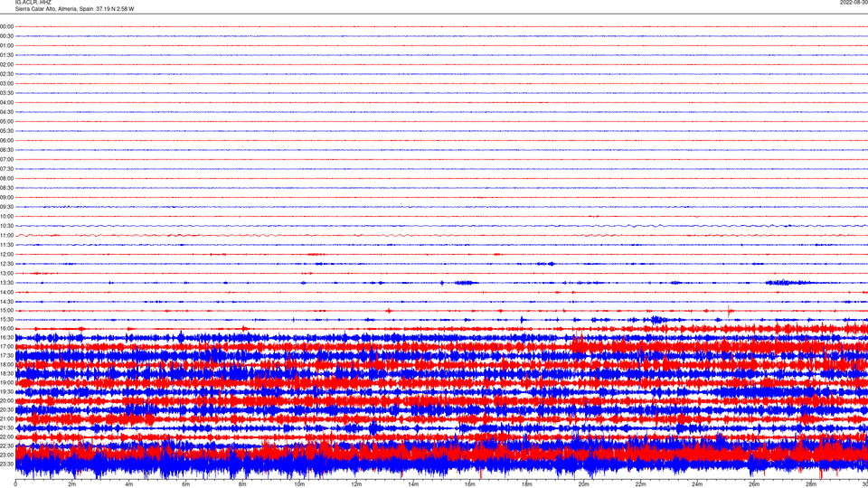The height and width of the screenshot is (488, 868).
Task: Select the 10:30 time label
Action: click(x=6, y=226)
